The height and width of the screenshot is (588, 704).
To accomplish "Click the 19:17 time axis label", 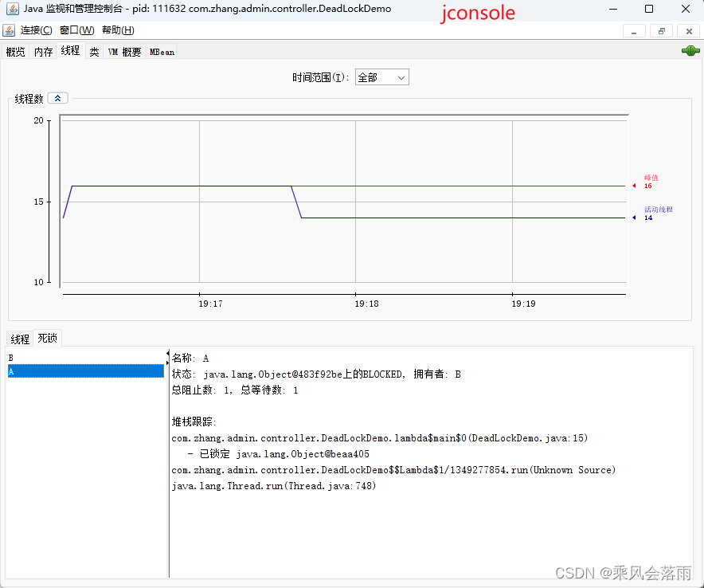I will pyautogui.click(x=210, y=304).
